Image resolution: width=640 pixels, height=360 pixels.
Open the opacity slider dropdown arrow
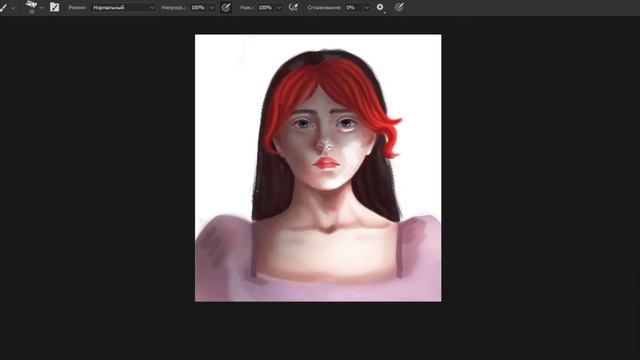[212, 8]
